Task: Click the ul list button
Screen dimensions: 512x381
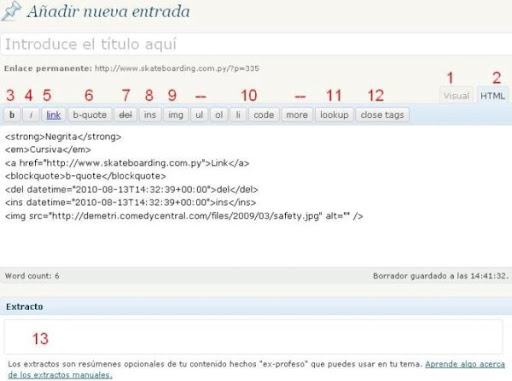Action: point(199,115)
